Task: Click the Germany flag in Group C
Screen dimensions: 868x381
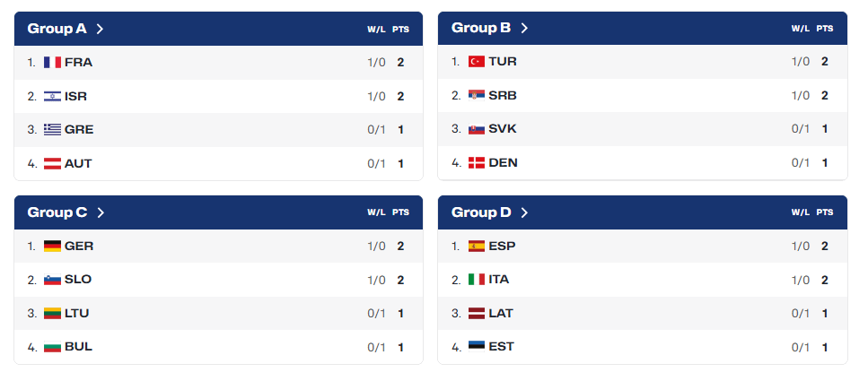Action: pyautogui.click(x=53, y=246)
